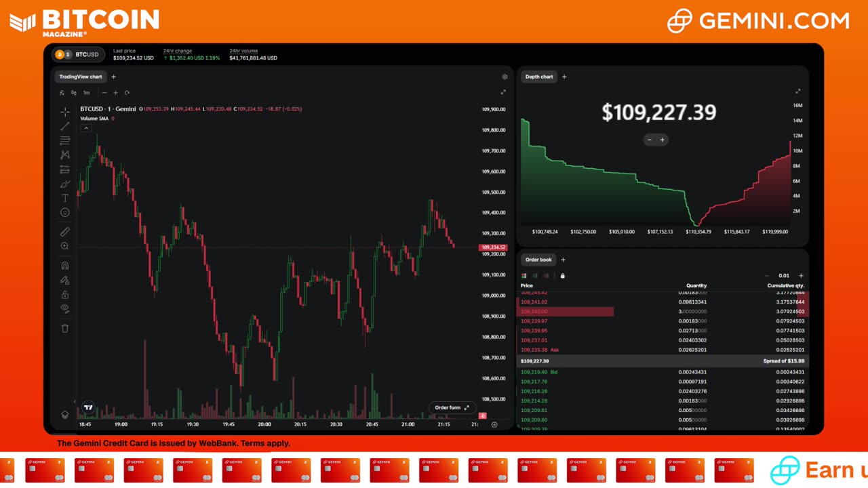Click the Bitcoin Magazine logo
The image size is (868, 488).
point(85,22)
